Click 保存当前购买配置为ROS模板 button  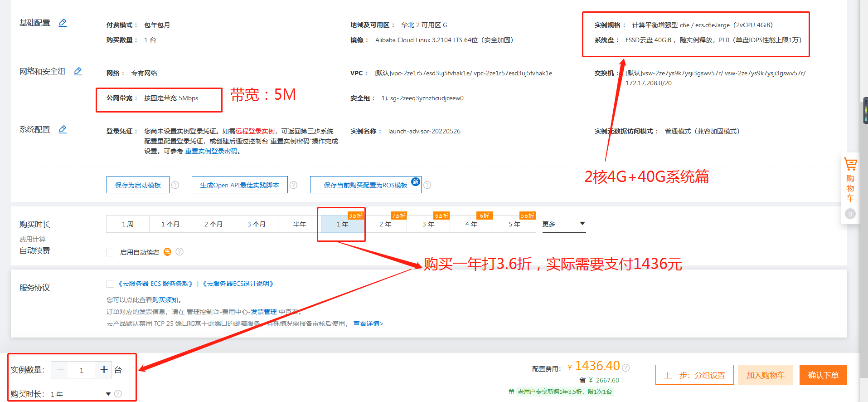coord(366,185)
